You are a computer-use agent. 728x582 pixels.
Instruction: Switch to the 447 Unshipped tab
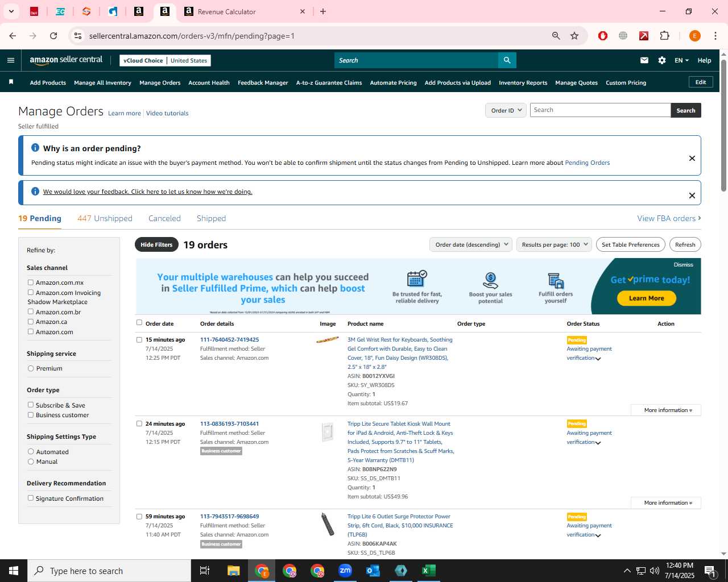[105, 218]
